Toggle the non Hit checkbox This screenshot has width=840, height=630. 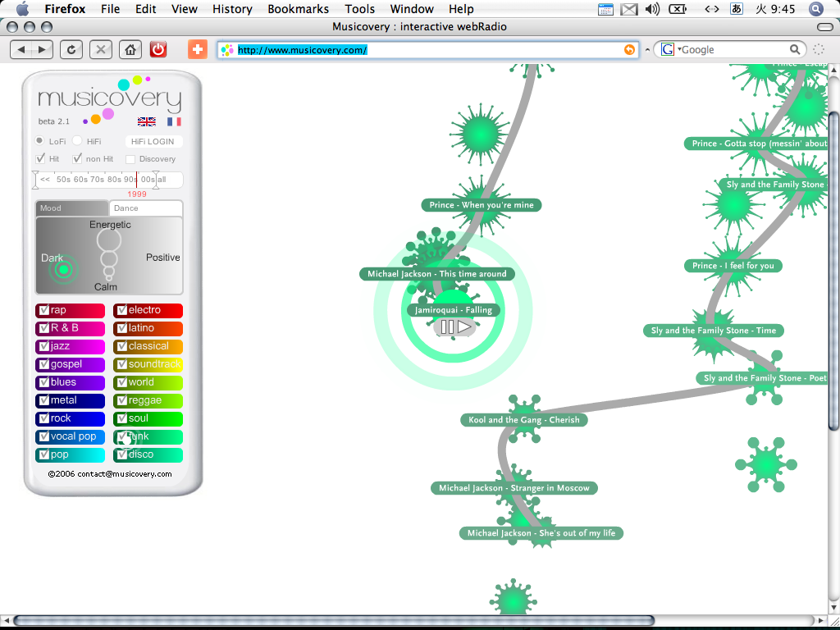click(x=78, y=158)
